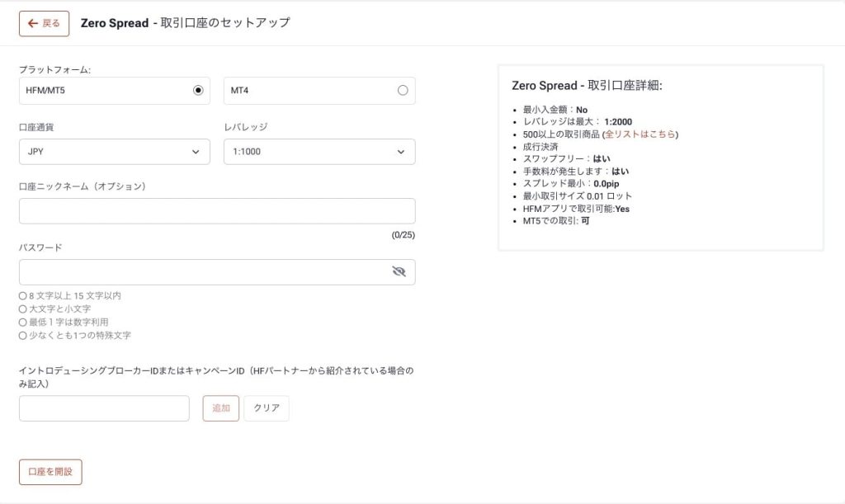Open the currency selector via its chevron icon
The height and width of the screenshot is (504, 845).
click(195, 152)
